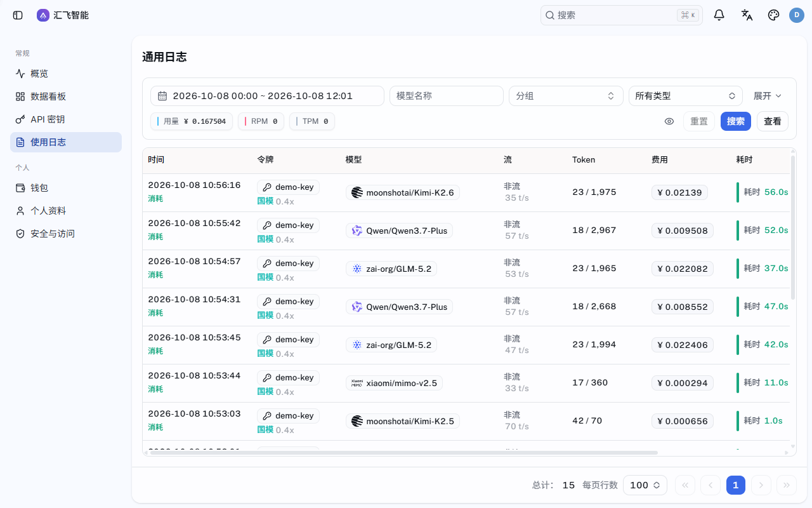Open the notifications bell
Viewport: 812px width, 508px height.
click(x=719, y=15)
